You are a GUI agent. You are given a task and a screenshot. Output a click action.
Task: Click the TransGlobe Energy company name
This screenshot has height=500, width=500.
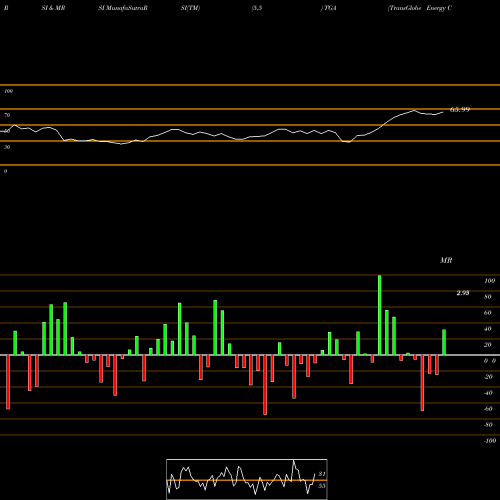point(420,8)
